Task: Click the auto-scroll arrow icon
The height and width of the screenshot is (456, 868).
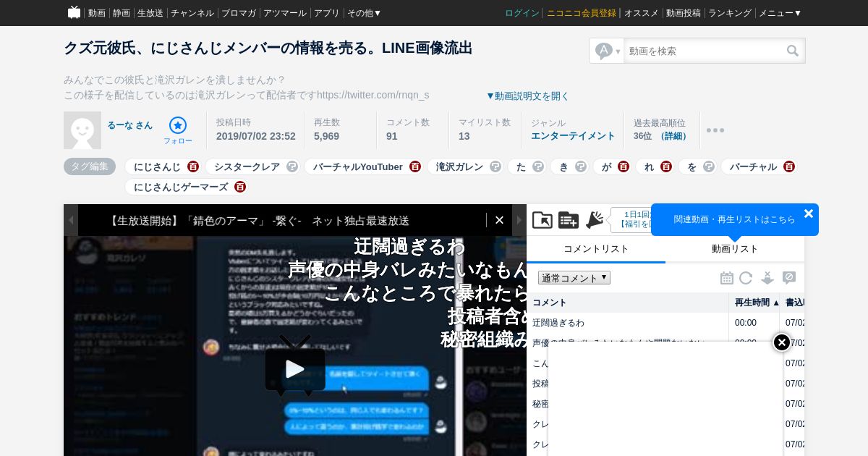Action: tap(767, 278)
